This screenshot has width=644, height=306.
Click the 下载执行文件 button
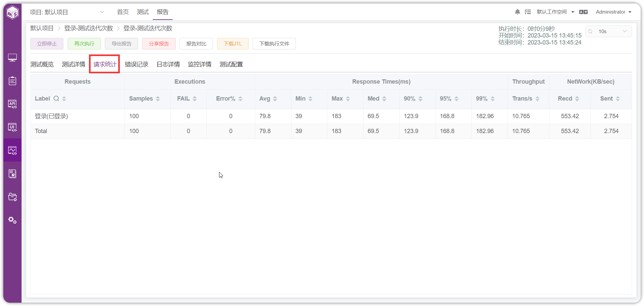[x=274, y=44]
